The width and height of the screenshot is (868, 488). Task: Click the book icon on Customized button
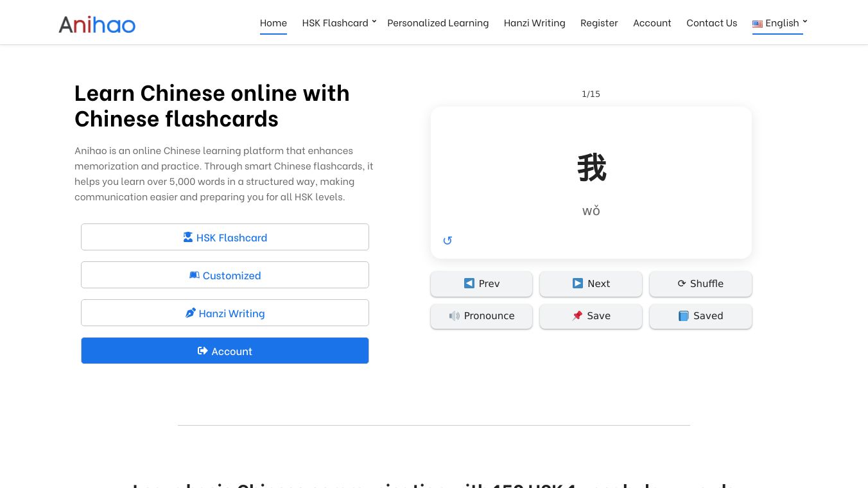pos(195,275)
